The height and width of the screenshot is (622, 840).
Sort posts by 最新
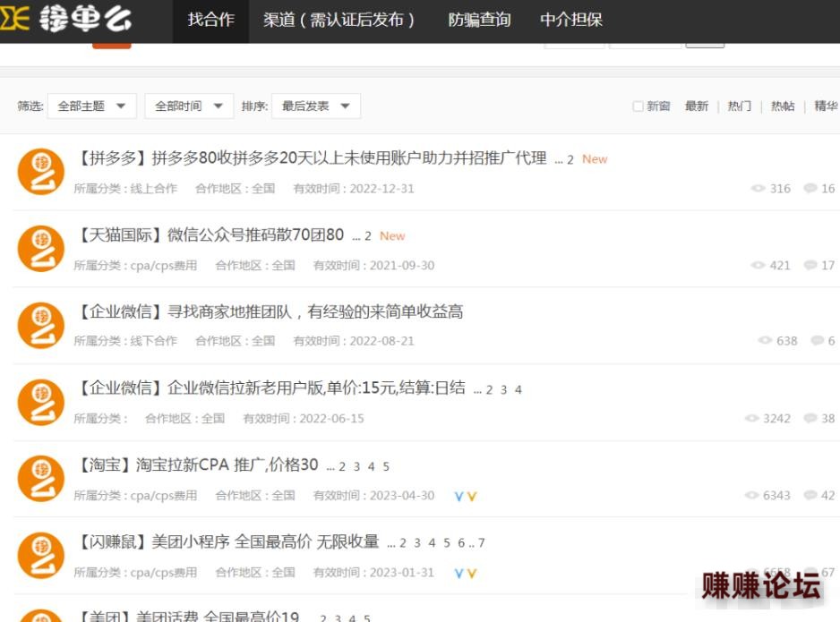[697, 106]
